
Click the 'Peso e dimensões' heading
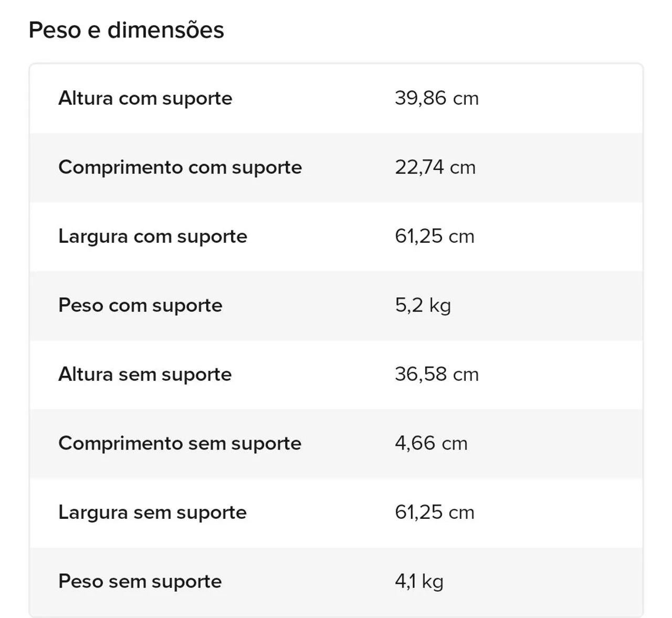[x=126, y=30]
